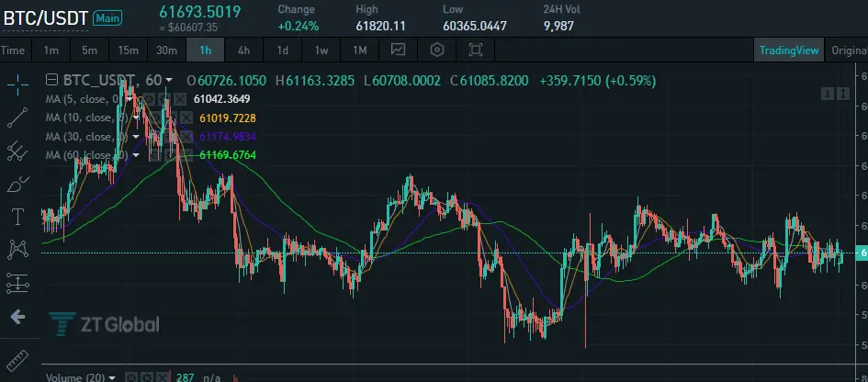Hide the MA 5 indicator
This screenshot has height=382, width=868.
149,98
